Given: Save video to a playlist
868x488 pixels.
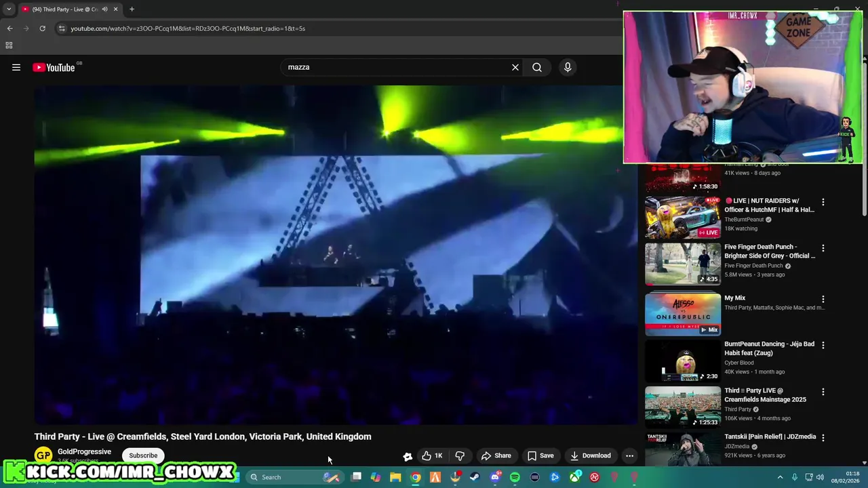Looking at the screenshot, I should click(540, 455).
